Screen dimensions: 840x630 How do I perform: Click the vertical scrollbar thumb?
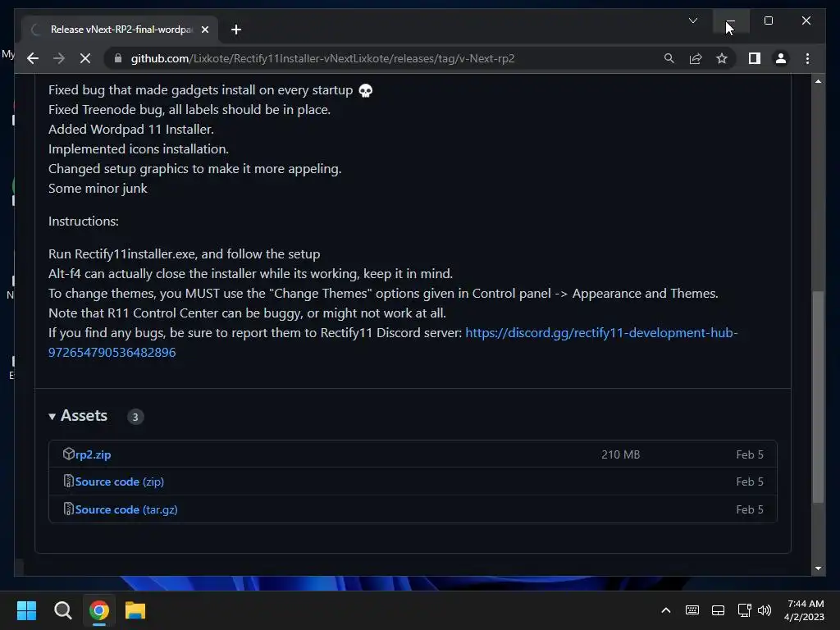click(x=818, y=396)
